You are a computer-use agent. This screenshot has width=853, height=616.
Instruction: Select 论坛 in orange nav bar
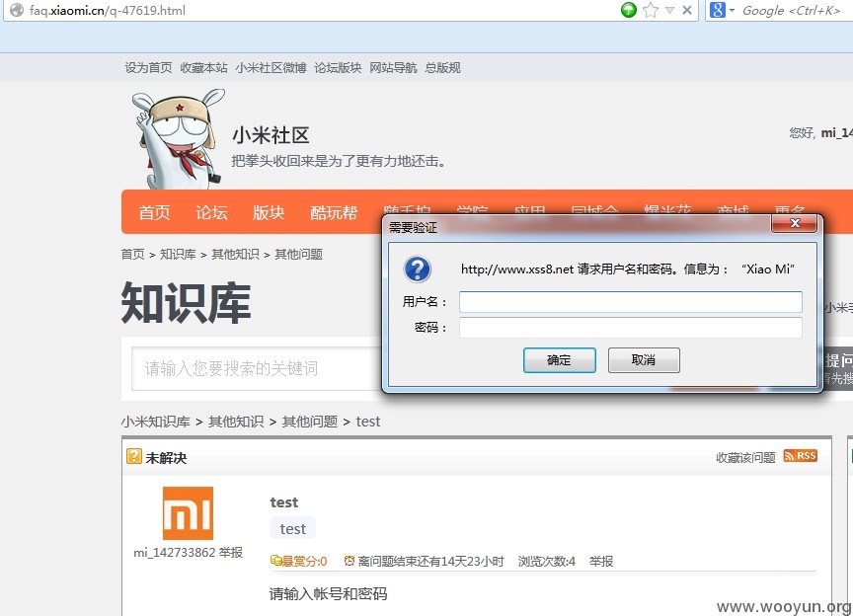point(211,212)
